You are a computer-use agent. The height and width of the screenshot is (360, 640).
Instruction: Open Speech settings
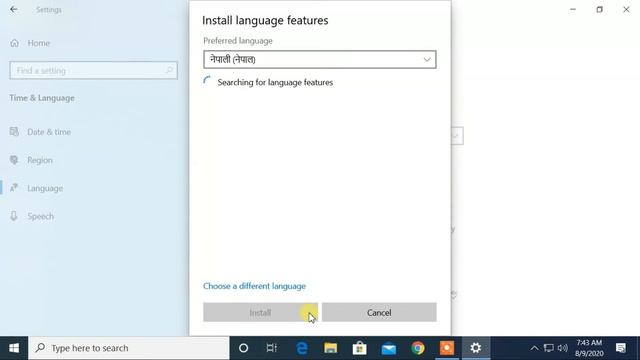click(40, 216)
